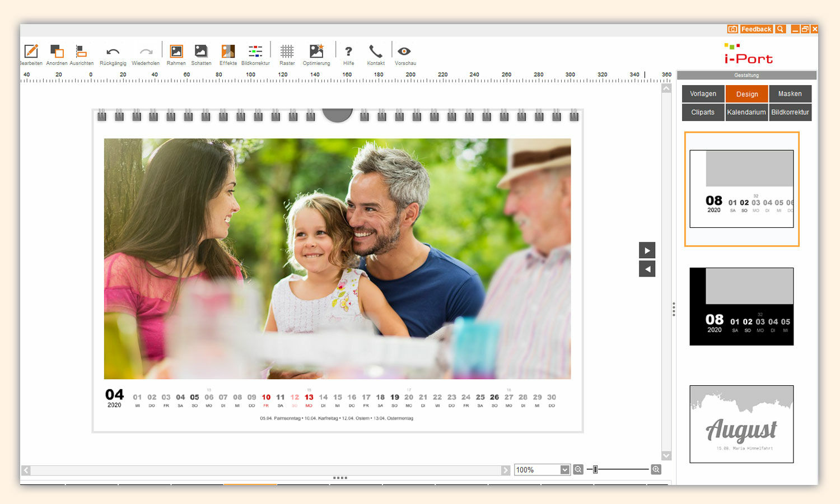Go to previous calendar page arrow
The width and height of the screenshot is (840, 504).
(x=647, y=269)
